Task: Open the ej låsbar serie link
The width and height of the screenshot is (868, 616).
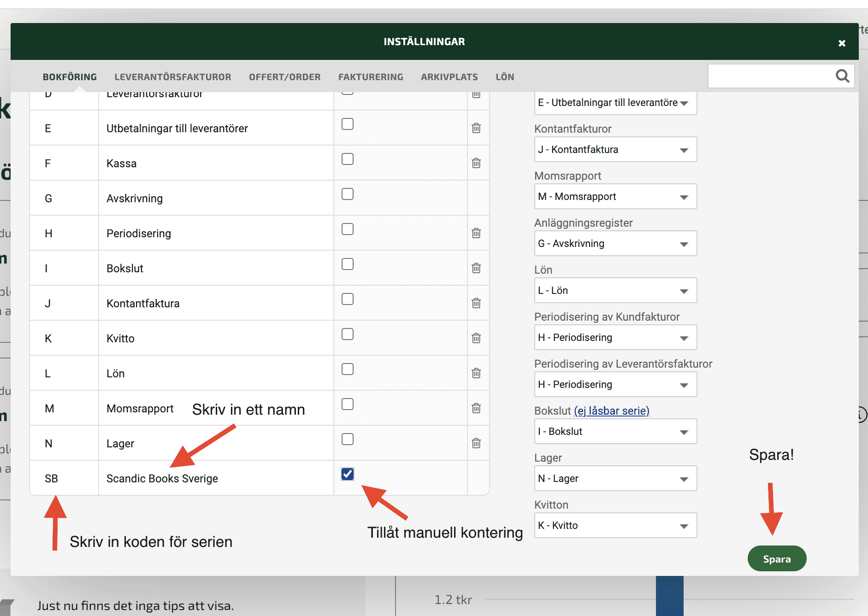Action: point(612,411)
